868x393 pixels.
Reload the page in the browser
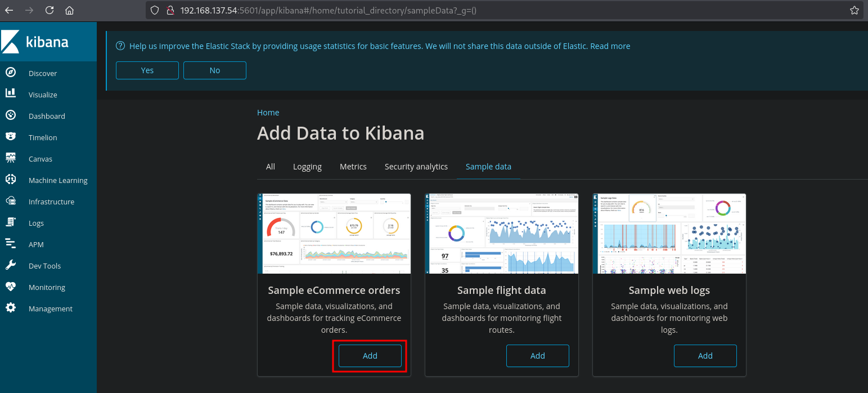[x=50, y=10]
